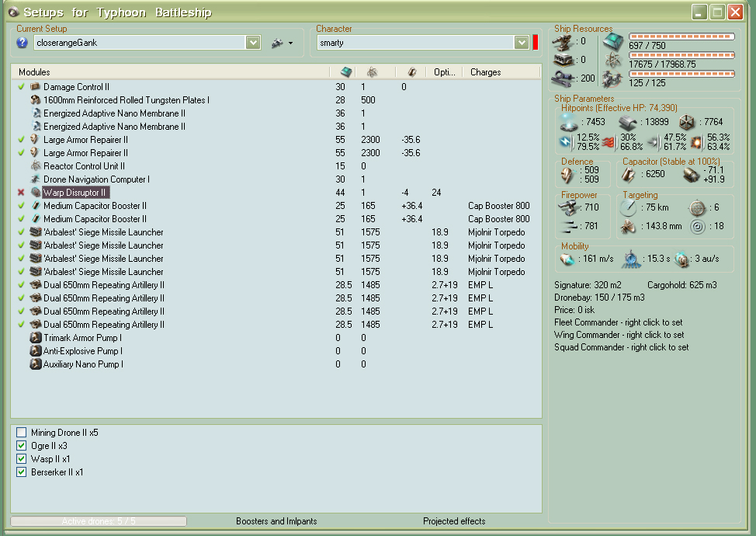The width and height of the screenshot is (756, 536).
Task: Toggle Damage Control II active state checkmark
Action: pyautogui.click(x=22, y=87)
